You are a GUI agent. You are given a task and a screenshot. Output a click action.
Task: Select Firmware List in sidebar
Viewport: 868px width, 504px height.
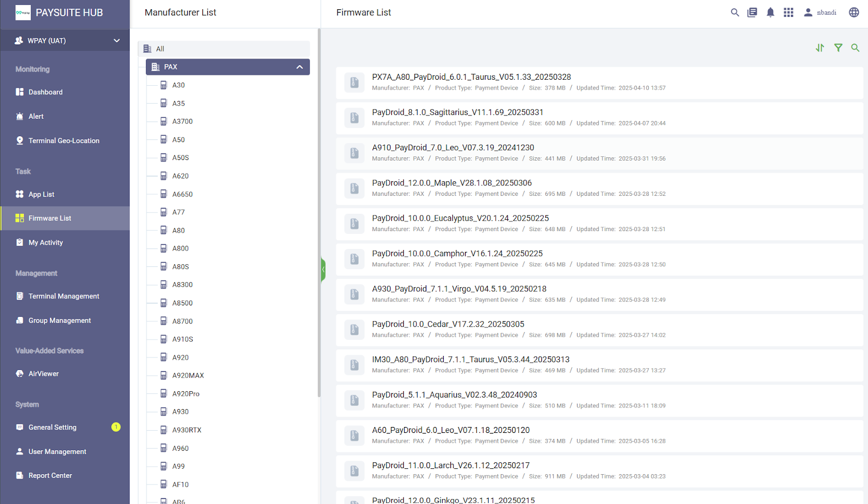(x=65, y=218)
